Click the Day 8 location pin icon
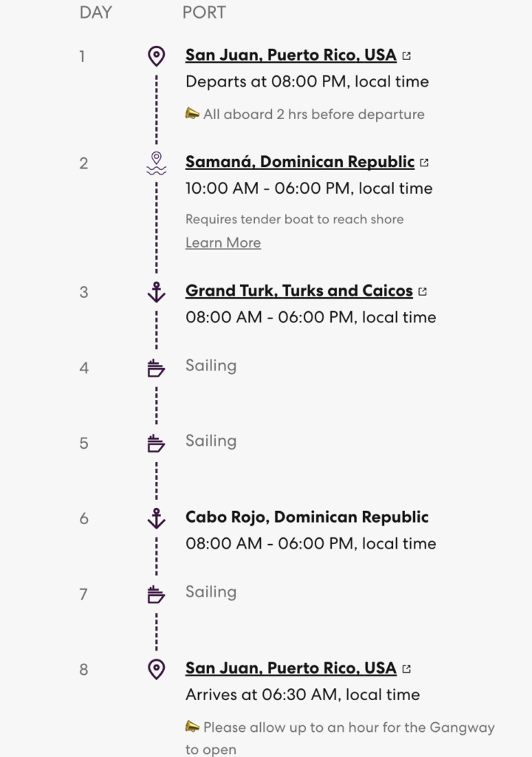Viewport: 532px width, 757px height. 156,669
